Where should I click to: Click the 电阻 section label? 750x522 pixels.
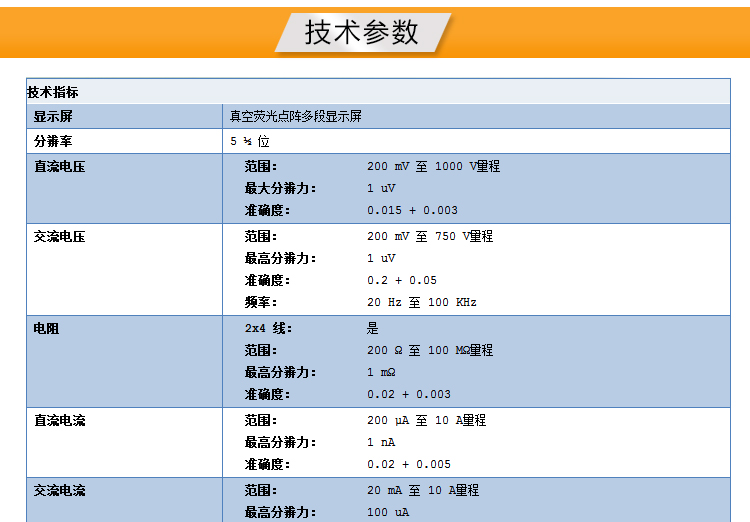point(47,328)
